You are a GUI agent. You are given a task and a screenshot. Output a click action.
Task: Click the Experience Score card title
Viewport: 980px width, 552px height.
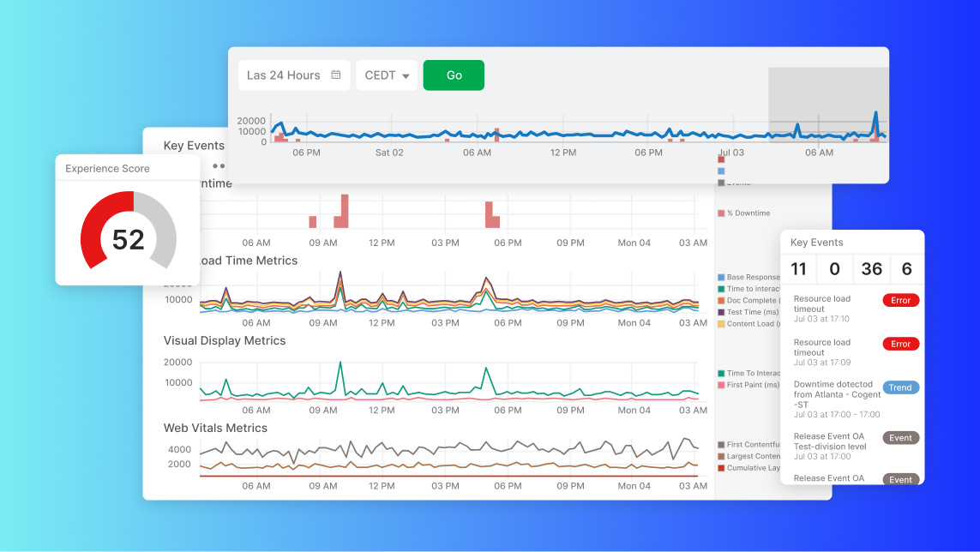pyautogui.click(x=107, y=168)
